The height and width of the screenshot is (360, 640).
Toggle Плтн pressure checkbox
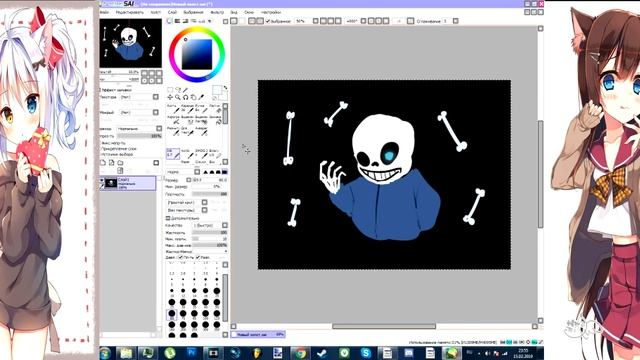click(181, 257)
